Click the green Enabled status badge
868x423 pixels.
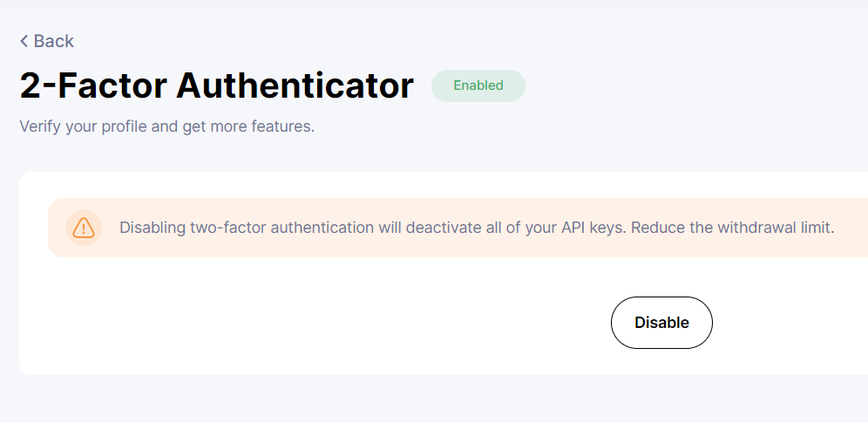(x=478, y=85)
